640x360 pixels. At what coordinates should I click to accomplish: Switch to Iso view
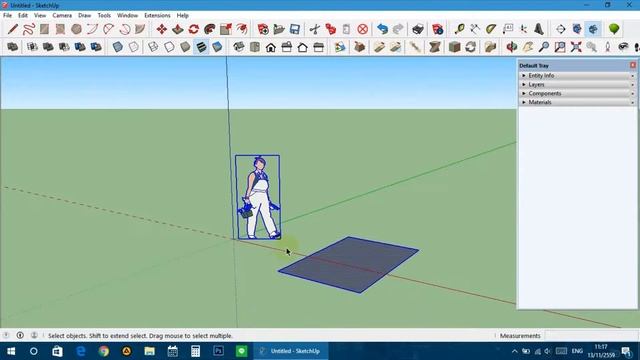coord(238,47)
